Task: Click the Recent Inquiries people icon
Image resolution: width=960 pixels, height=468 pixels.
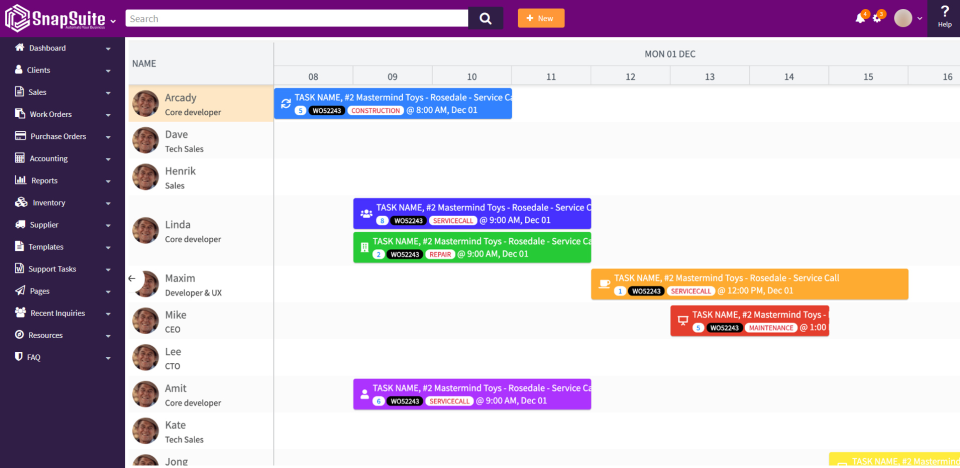Action: 20,313
